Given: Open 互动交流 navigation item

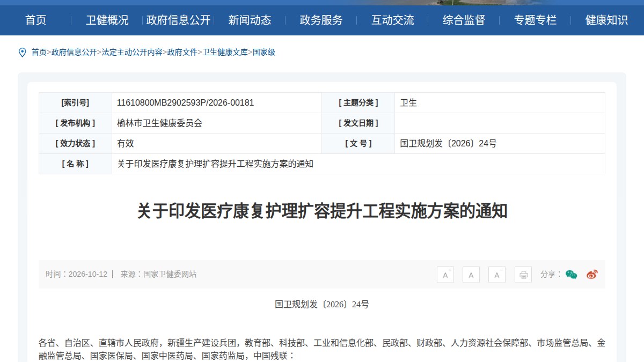Looking at the screenshot, I should pyautogui.click(x=393, y=20).
